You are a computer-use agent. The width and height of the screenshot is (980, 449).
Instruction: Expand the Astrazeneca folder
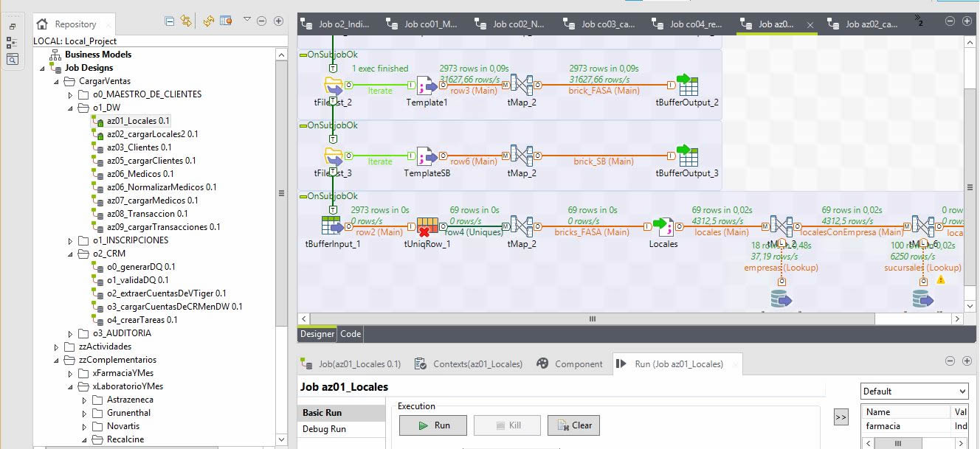84,400
